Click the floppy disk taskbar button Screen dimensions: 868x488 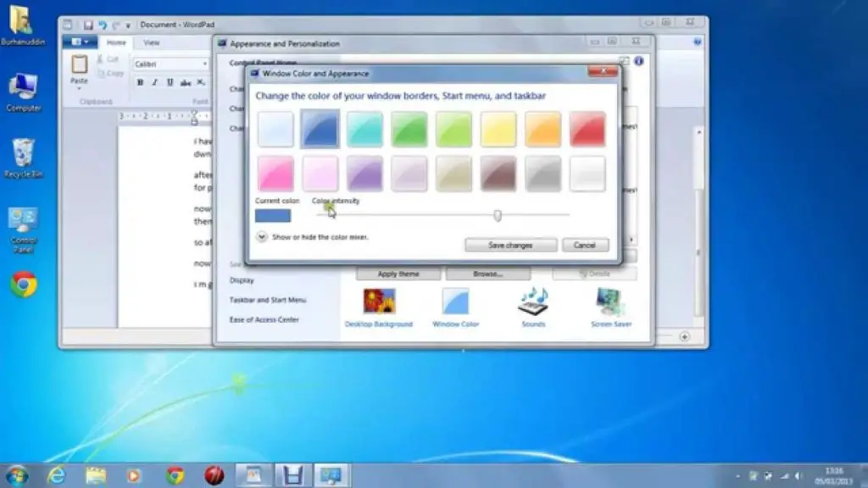(x=292, y=475)
